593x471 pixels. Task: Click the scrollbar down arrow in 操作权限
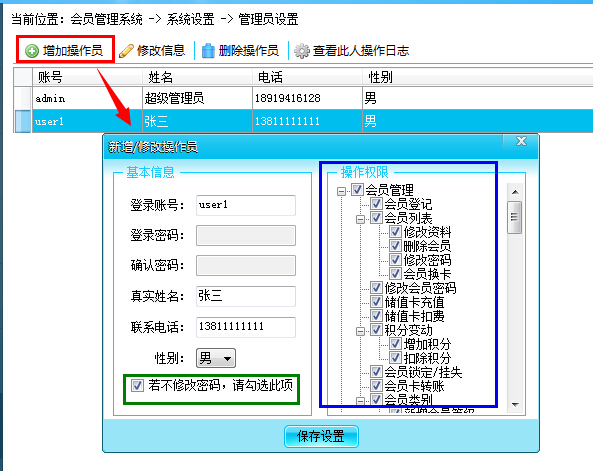coord(515,404)
